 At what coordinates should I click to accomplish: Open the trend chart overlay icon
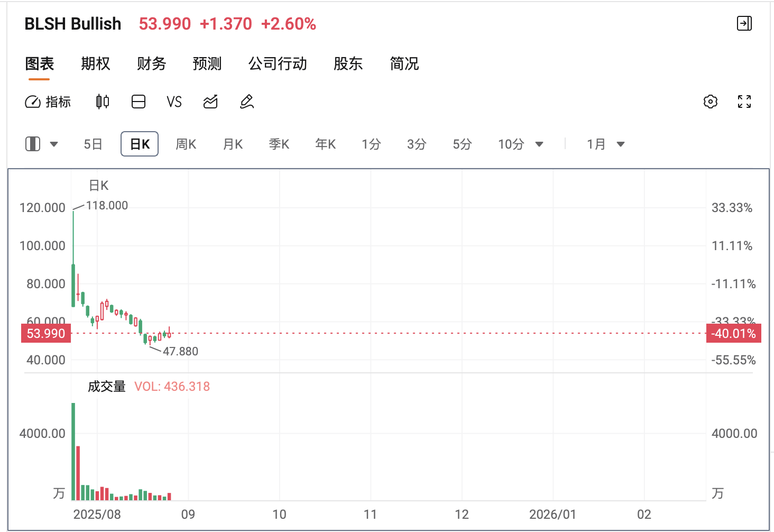click(x=210, y=102)
